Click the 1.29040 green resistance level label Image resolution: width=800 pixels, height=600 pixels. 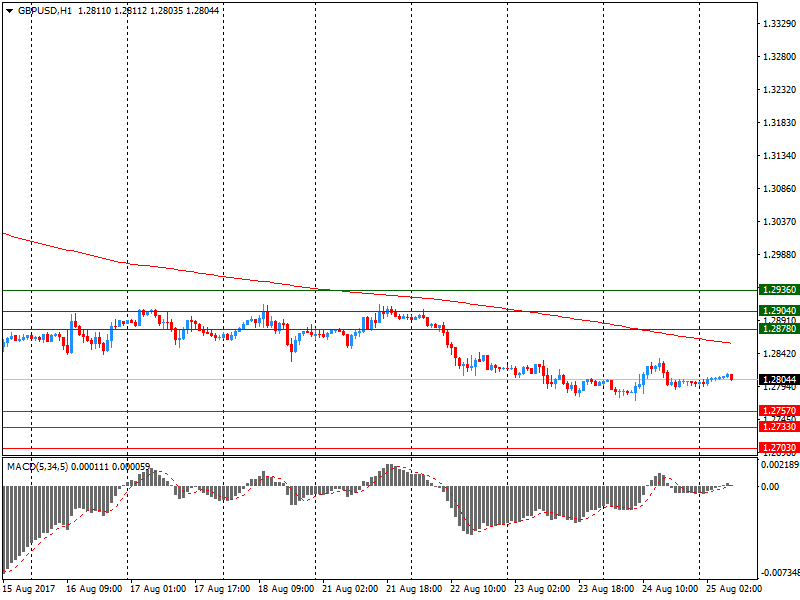click(779, 311)
